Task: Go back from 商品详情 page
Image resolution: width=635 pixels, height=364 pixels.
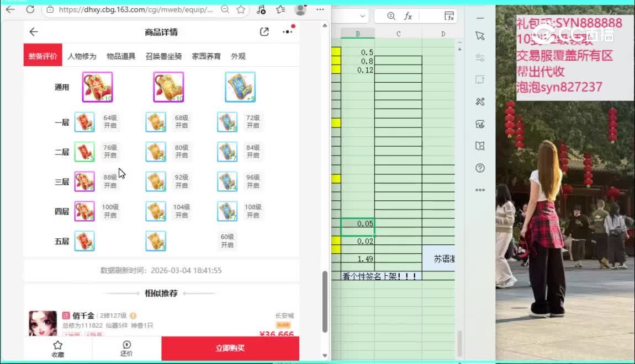Action: pyautogui.click(x=34, y=31)
